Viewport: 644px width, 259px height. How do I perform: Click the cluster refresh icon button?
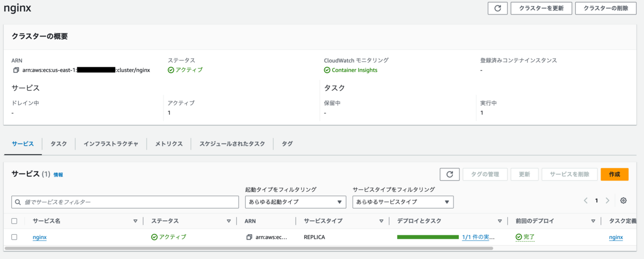point(497,8)
